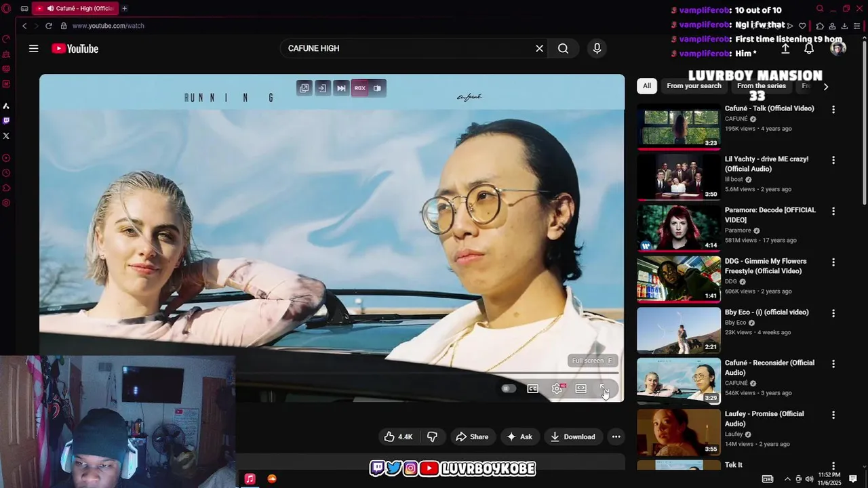This screenshot has height=488, width=868.
Task: Dislike the video
Action: 432,436
